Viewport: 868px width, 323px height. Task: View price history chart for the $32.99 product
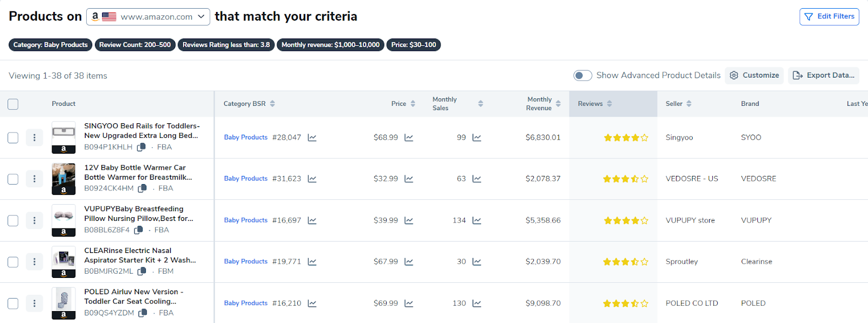pos(409,179)
